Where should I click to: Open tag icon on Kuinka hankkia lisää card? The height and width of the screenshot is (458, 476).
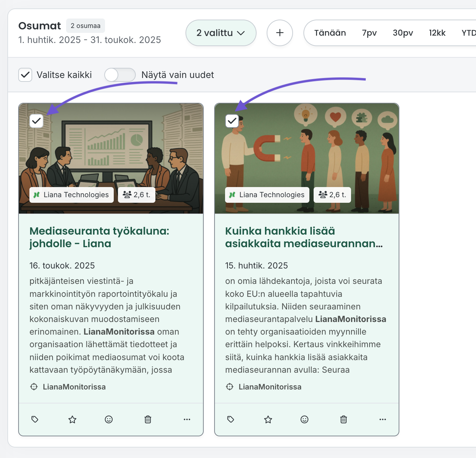tap(231, 419)
